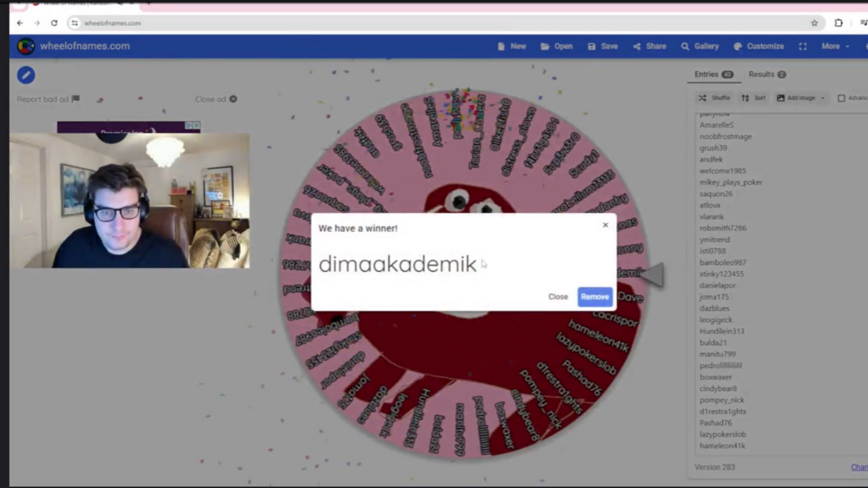Open the browser extensions icon

838,23
